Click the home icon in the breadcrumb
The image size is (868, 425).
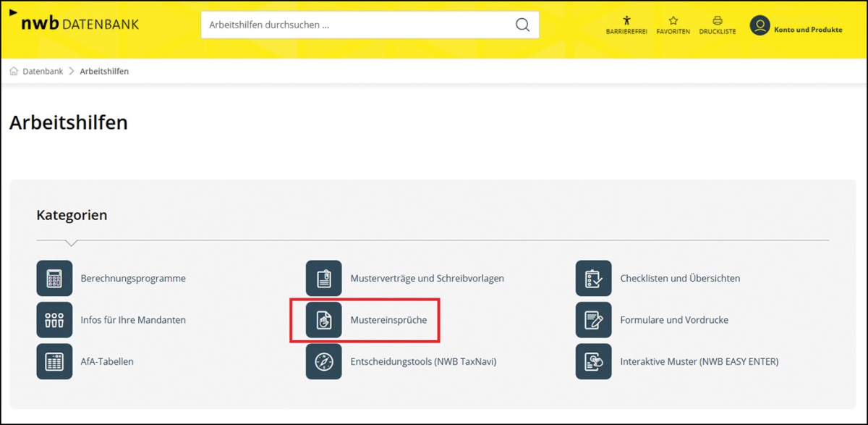[x=14, y=72]
